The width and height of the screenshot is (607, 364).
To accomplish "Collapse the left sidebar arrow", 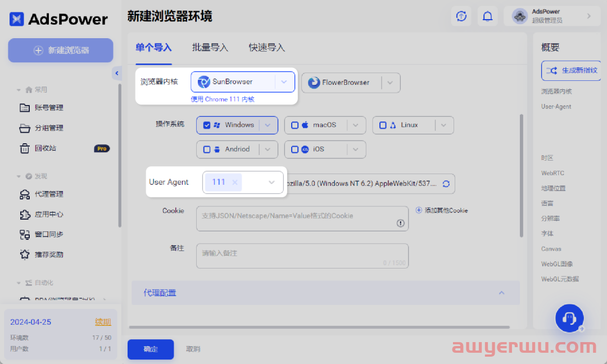I will pyautogui.click(x=116, y=73).
